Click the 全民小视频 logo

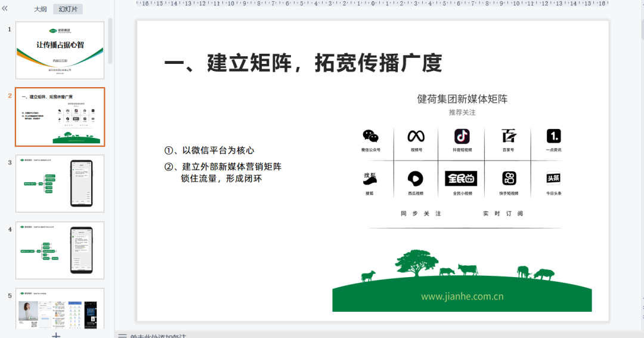461,179
